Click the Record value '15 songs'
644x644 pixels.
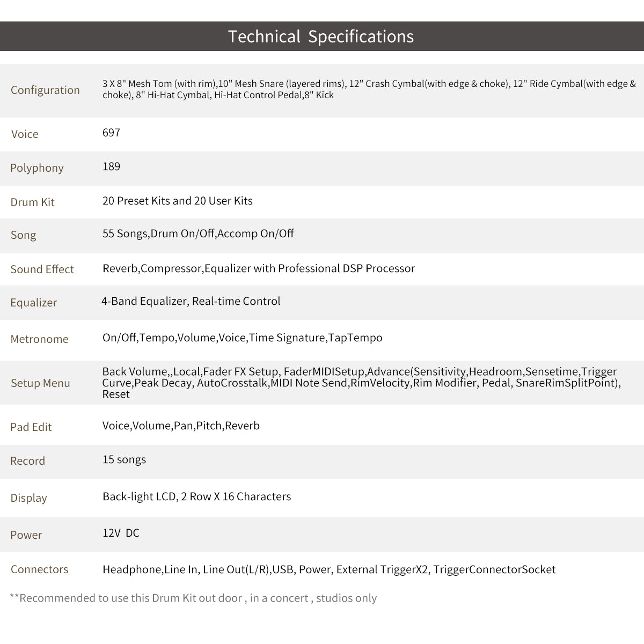pos(124,459)
